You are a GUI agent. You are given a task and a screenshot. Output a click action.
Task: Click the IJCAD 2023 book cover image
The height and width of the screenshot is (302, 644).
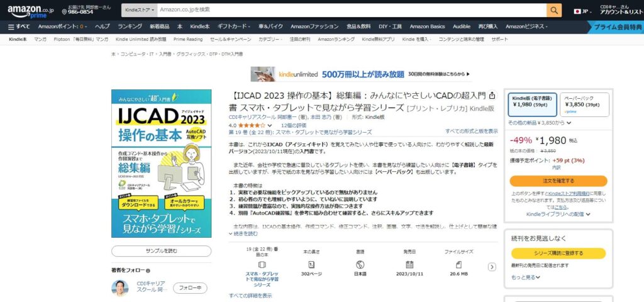(162, 164)
